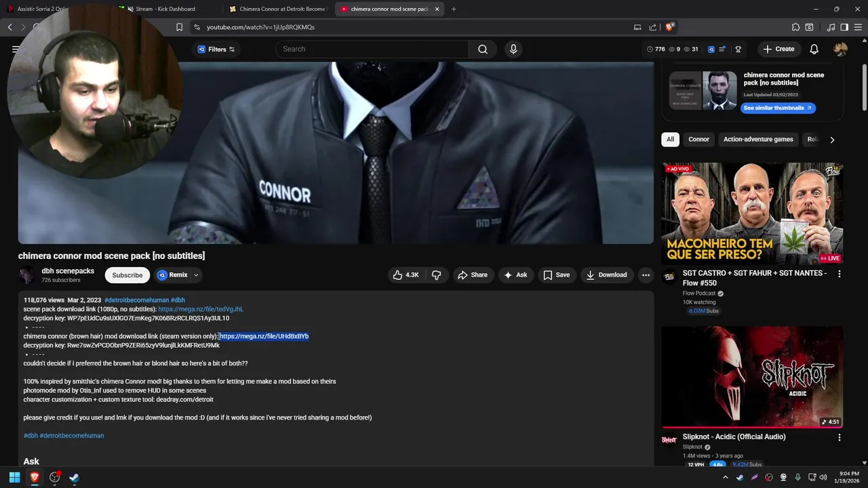The image size is (868, 488).
Task: Click the Windows Start button
Action: click(x=14, y=477)
